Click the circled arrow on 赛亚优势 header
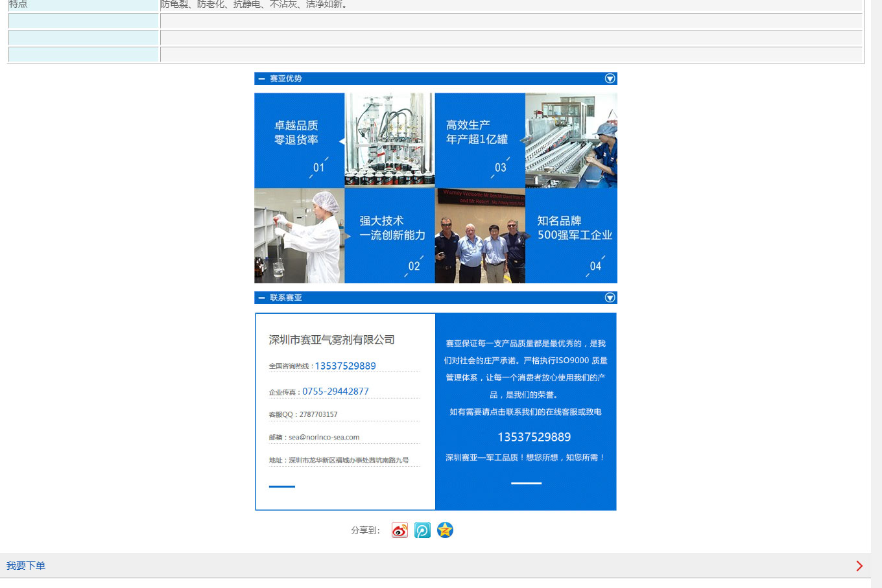 tap(610, 78)
